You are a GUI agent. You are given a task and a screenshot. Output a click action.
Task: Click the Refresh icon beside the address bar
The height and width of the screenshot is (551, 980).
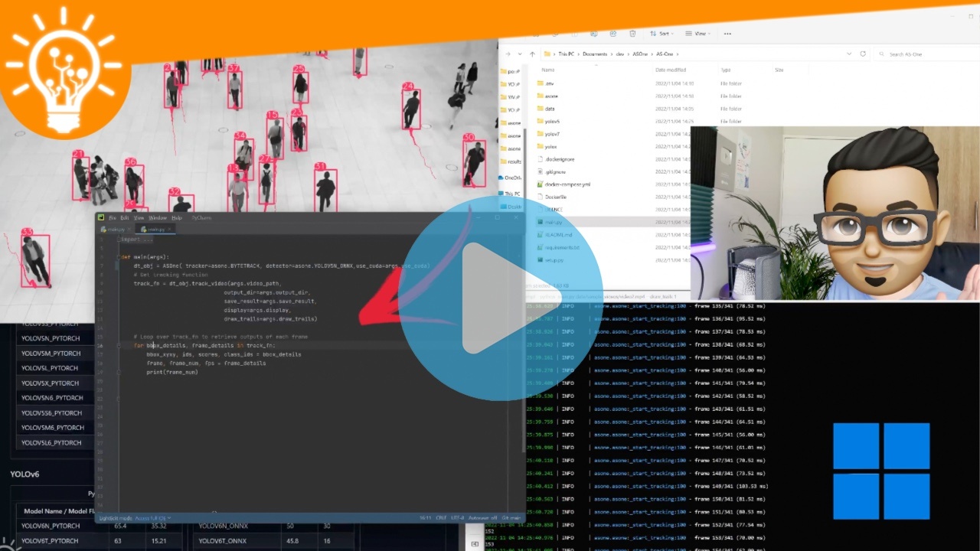pyautogui.click(x=863, y=54)
